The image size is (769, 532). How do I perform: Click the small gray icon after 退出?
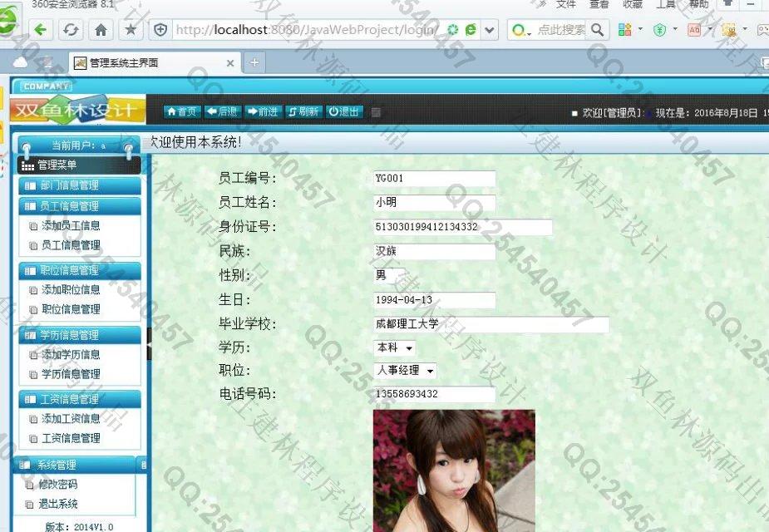pyautogui.click(x=376, y=112)
